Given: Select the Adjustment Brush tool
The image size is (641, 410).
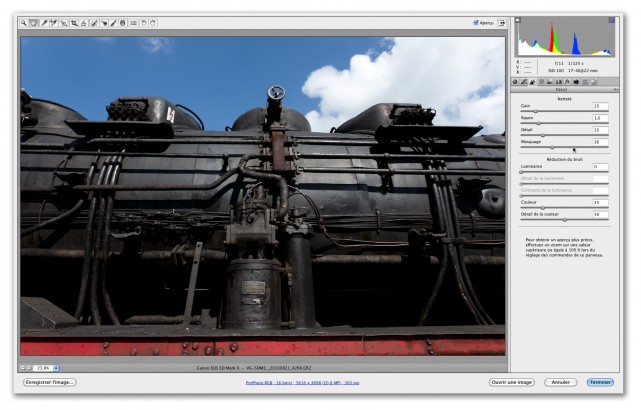Looking at the screenshot, I should 113,23.
